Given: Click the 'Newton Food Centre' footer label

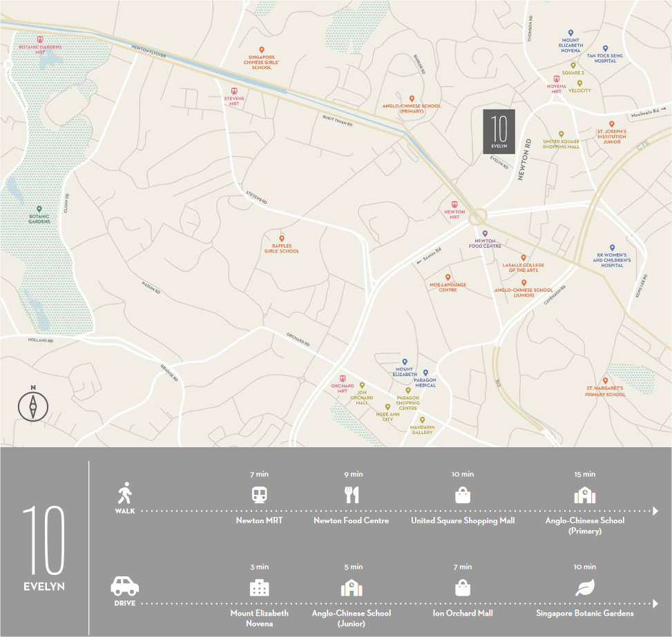Looking at the screenshot, I should point(352,520).
